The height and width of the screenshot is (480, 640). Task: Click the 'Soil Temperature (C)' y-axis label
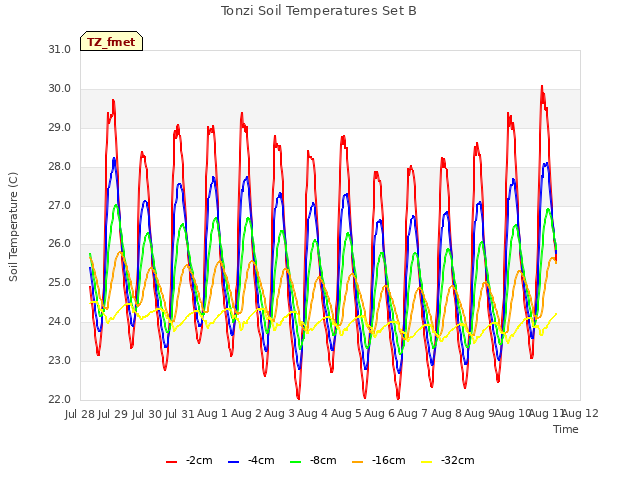tap(13, 227)
